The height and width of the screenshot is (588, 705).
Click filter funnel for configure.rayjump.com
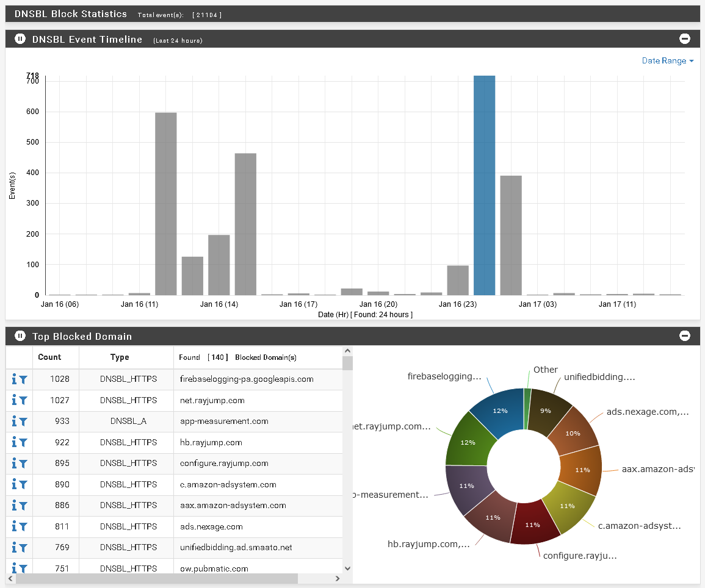tap(23, 464)
